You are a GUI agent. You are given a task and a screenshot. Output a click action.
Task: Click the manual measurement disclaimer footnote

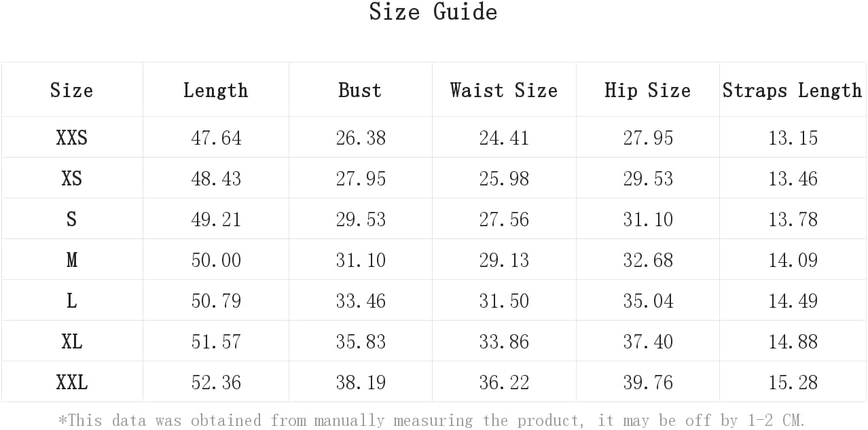click(x=432, y=420)
